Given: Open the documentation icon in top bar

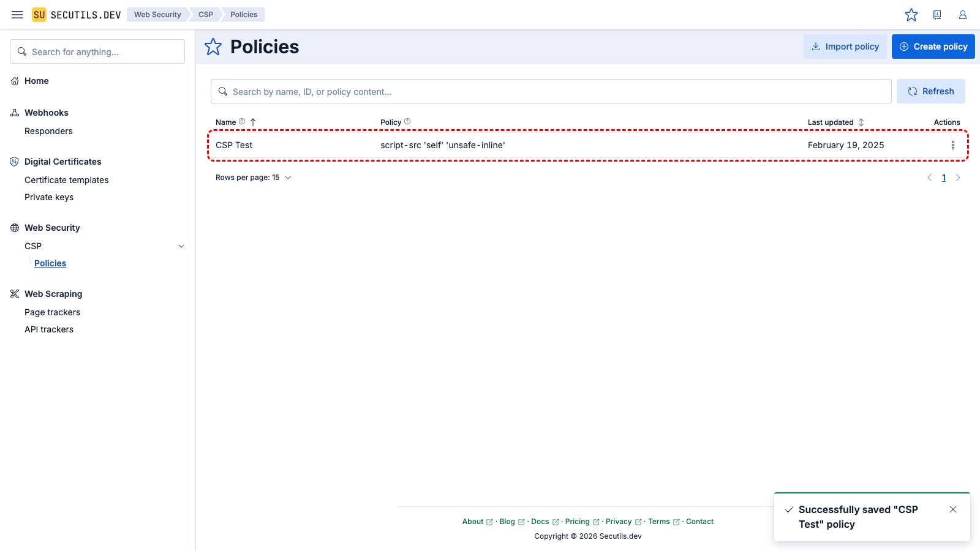Looking at the screenshot, I should 937,15.
